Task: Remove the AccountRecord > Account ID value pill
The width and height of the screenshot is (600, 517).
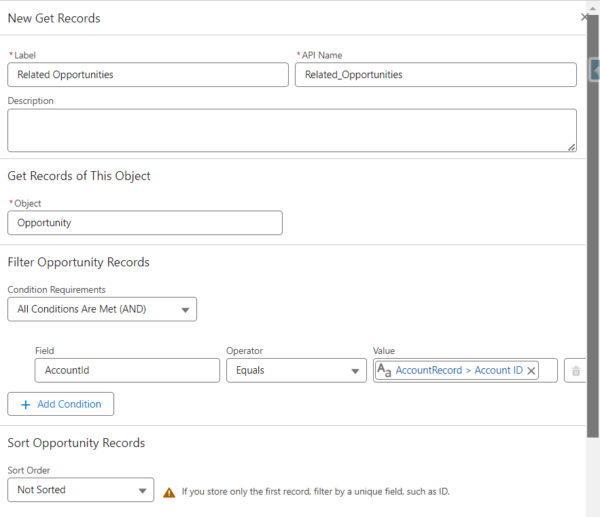Action: coord(531,370)
